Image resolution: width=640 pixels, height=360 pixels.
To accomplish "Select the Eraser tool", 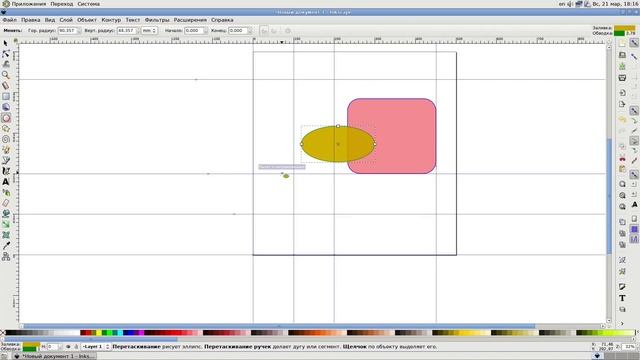I will [x=6, y=203].
